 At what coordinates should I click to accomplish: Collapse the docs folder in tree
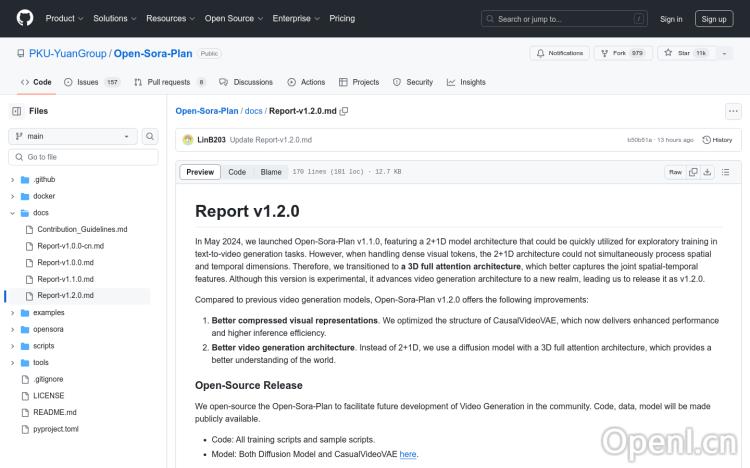tap(13, 213)
